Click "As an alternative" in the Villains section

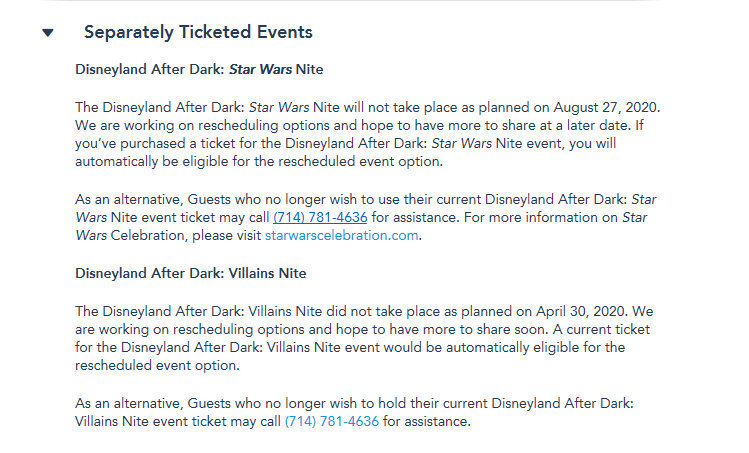tap(124, 403)
